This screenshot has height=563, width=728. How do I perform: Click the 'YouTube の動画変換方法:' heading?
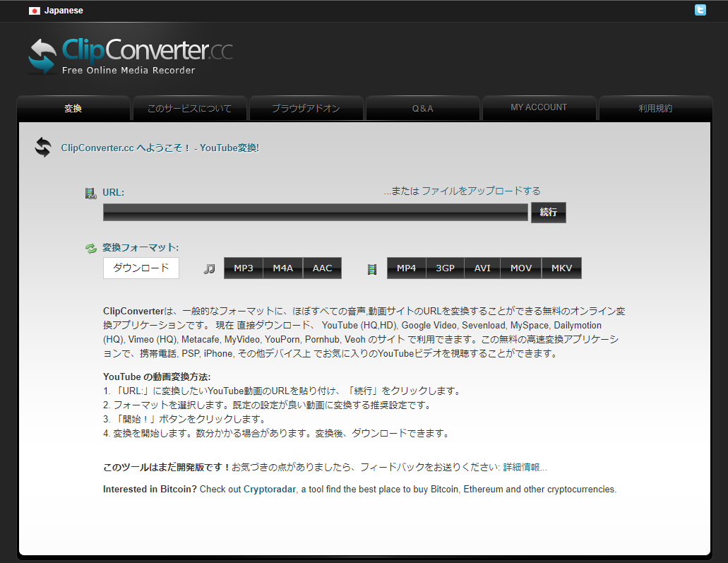tap(157, 377)
